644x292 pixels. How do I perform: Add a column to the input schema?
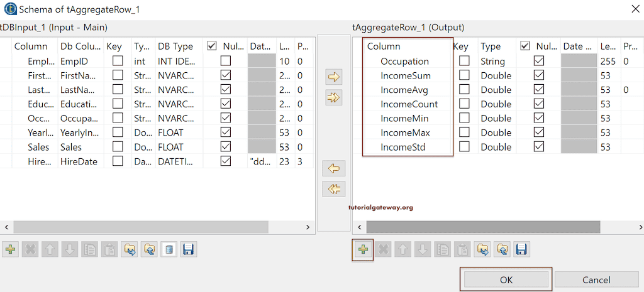point(11,249)
